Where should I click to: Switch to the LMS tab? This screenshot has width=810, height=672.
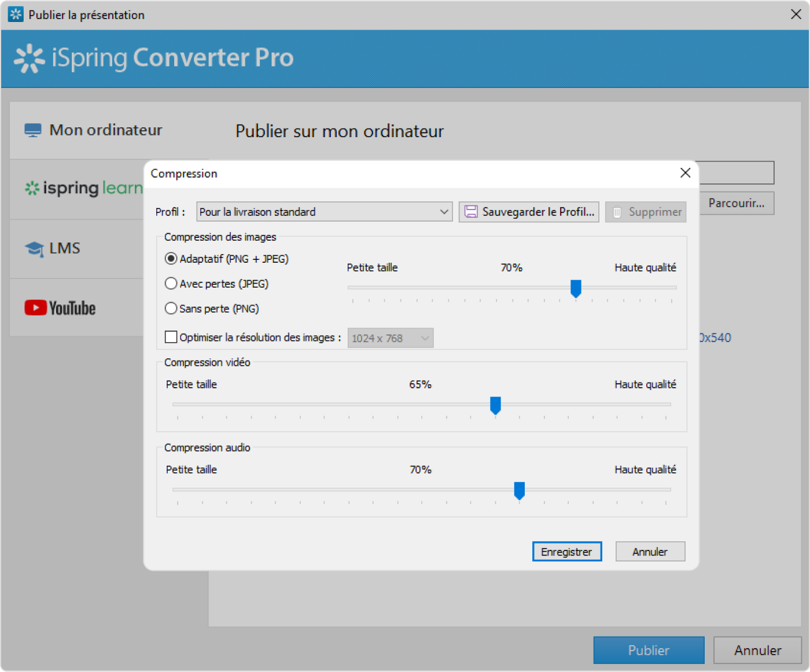tap(77, 249)
